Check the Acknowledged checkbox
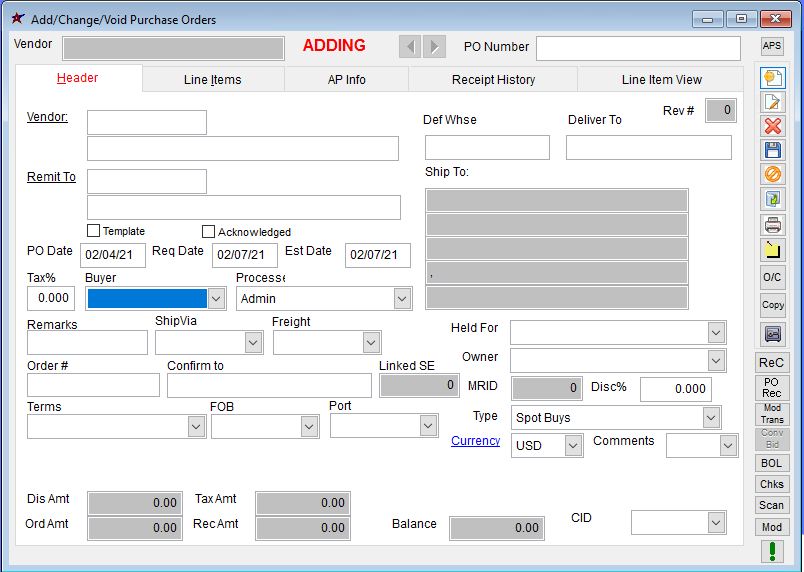Image resolution: width=804 pixels, height=572 pixels. [x=209, y=232]
